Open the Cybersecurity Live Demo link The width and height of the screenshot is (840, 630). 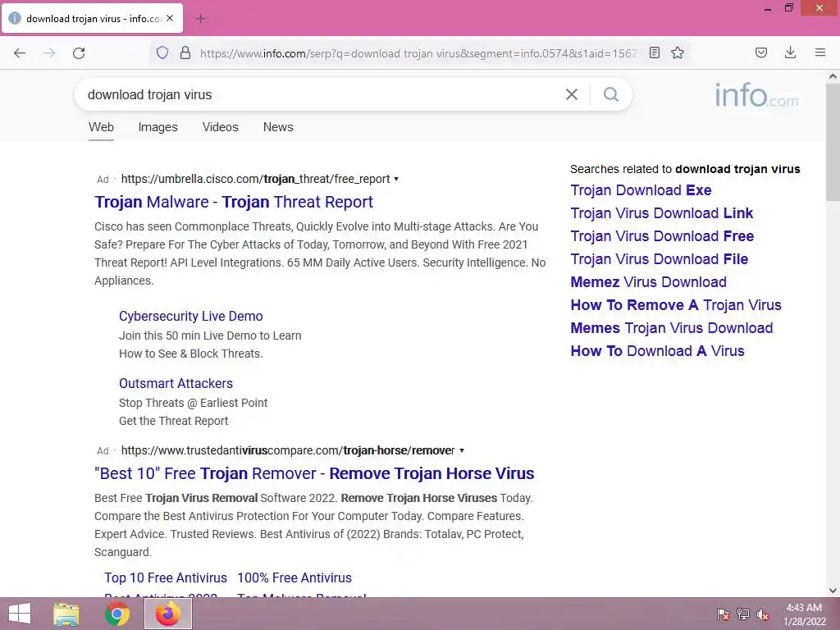[x=190, y=316]
